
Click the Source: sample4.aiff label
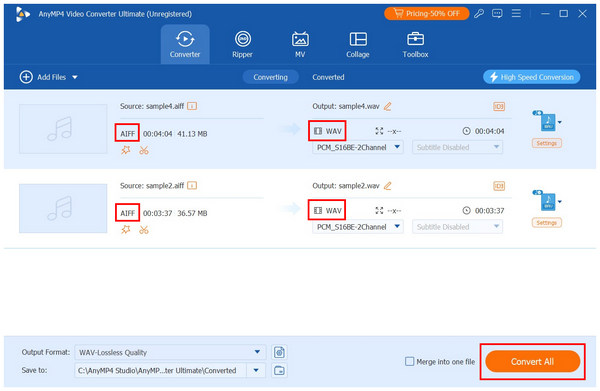152,106
